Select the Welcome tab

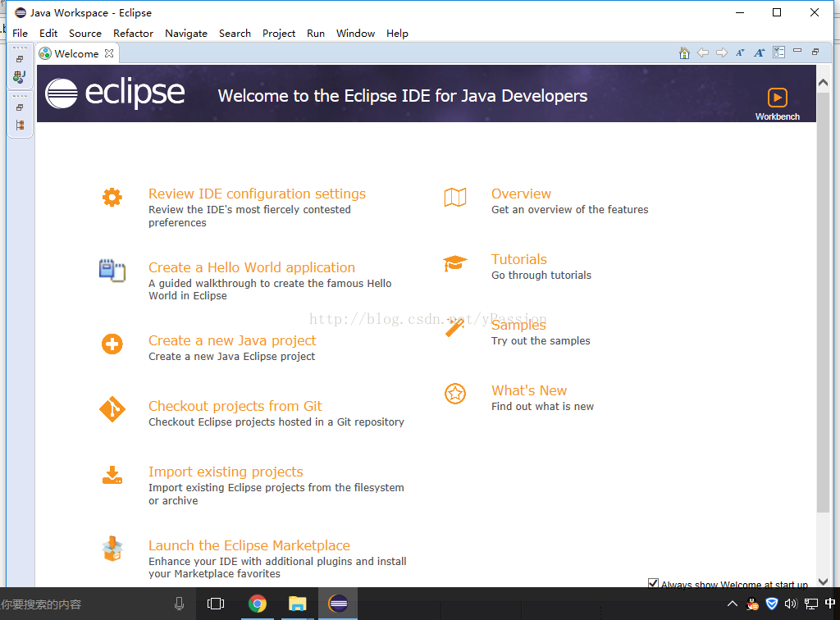(76, 53)
